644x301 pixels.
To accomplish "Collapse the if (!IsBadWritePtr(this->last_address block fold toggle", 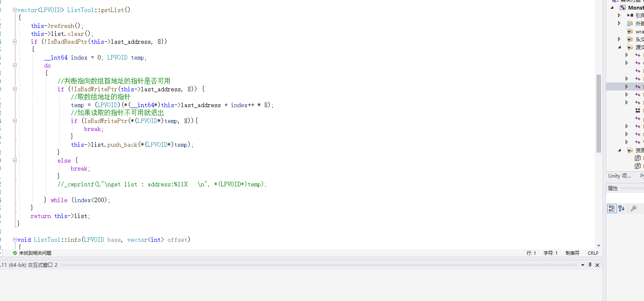I will click(x=15, y=89).
